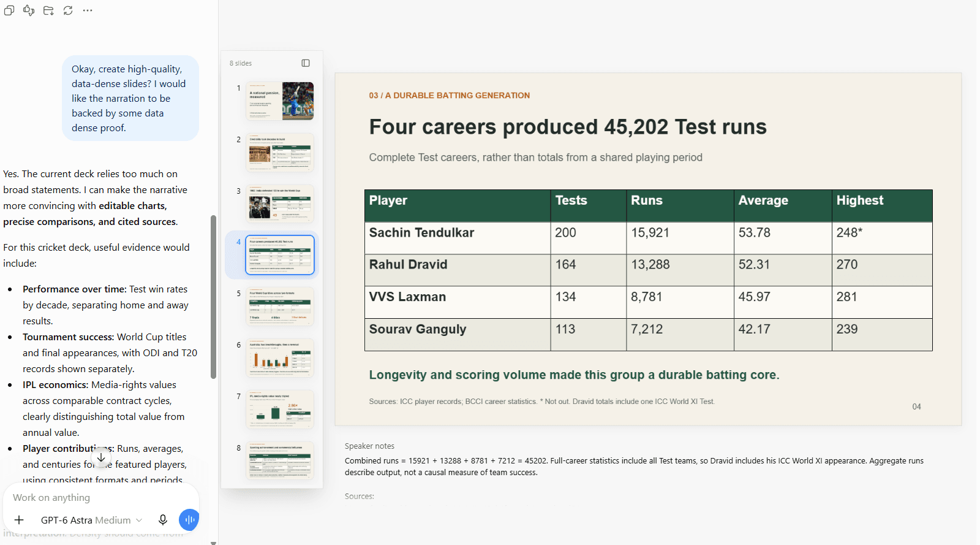Image resolution: width=980 pixels, height=545 pixels.
Task: Click the slide title "Four careers produced 45,202 Test runs"
Action: click(568, 127)
